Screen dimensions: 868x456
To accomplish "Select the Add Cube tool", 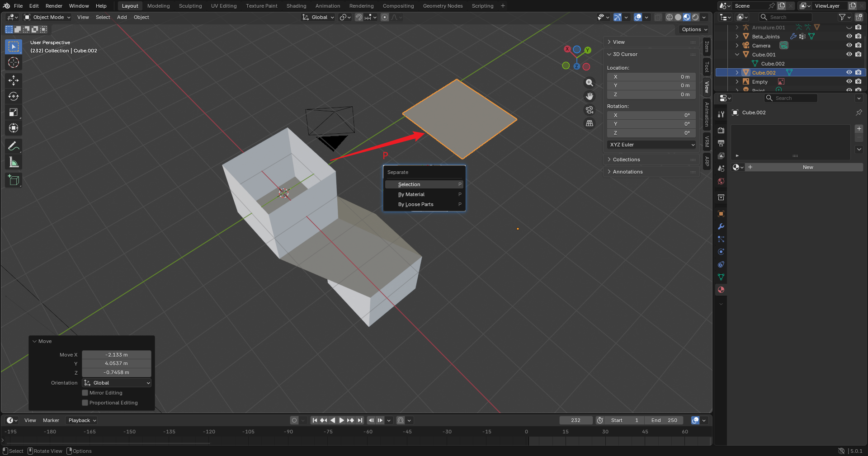I will (14, 180).
